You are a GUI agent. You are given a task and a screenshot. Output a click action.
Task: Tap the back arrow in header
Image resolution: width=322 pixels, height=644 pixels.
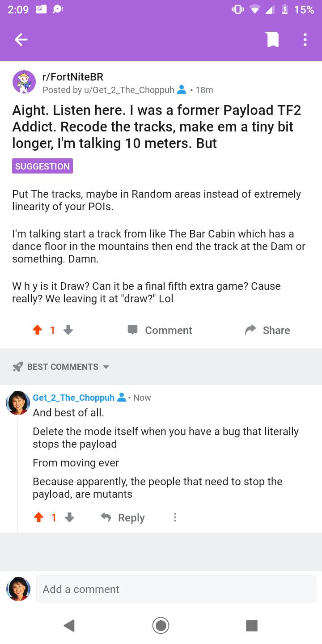pos(21,40)
